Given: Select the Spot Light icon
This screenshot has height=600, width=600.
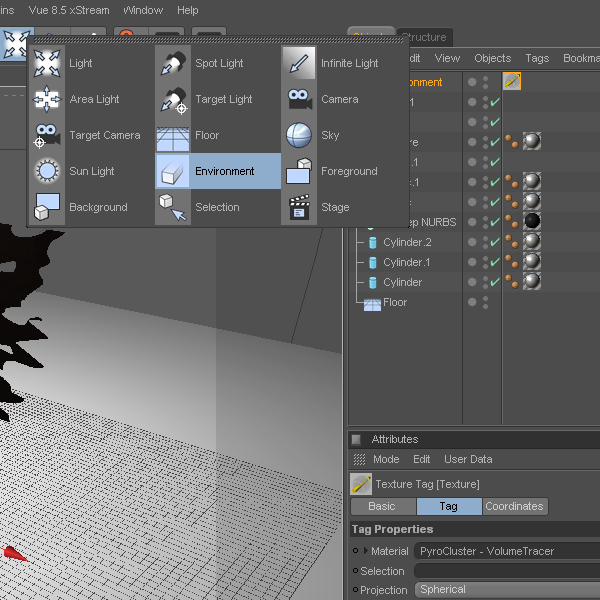Looking at the screenshot, I should tap(173, 63).
